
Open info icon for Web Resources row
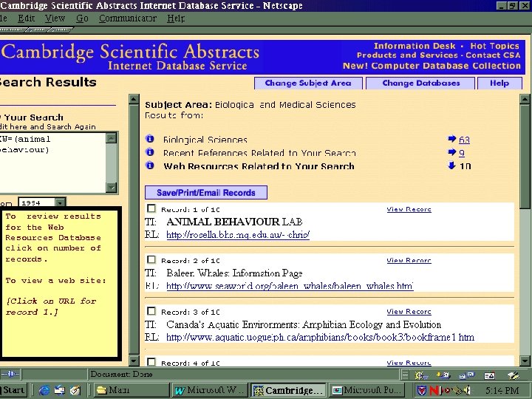pyautogui.click(x=149, y=166)
